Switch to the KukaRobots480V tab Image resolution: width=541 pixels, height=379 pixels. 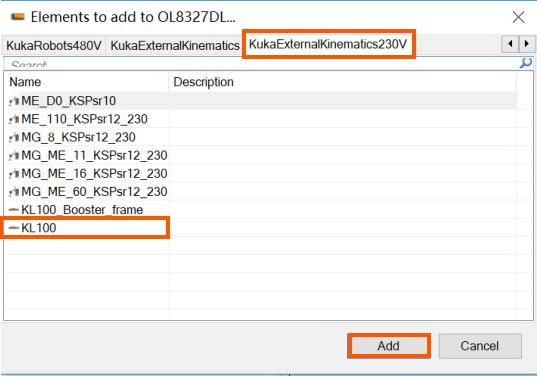point(54,45)
